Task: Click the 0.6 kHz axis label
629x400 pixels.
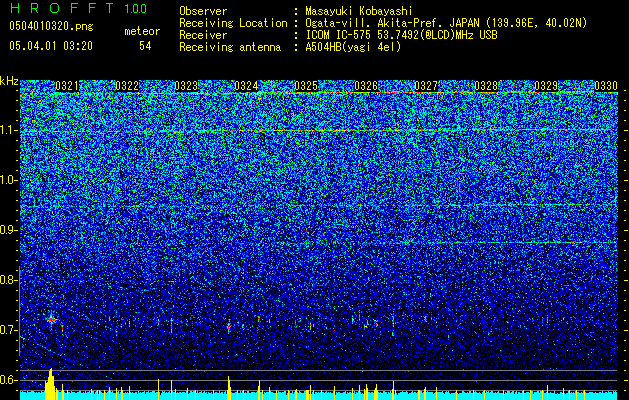Action: [x=9, y=380]
